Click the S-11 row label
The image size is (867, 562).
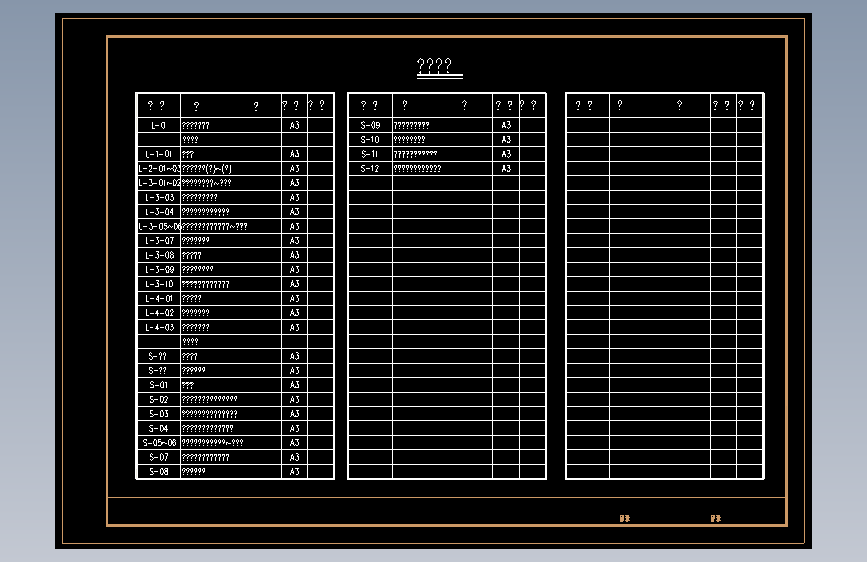click(370, 154)
